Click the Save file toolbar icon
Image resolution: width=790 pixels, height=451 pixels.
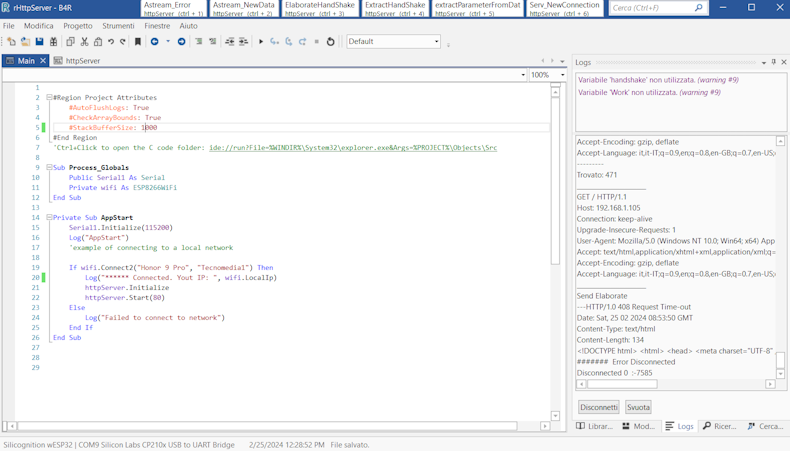pyautogui.click(x=40, y=42)
